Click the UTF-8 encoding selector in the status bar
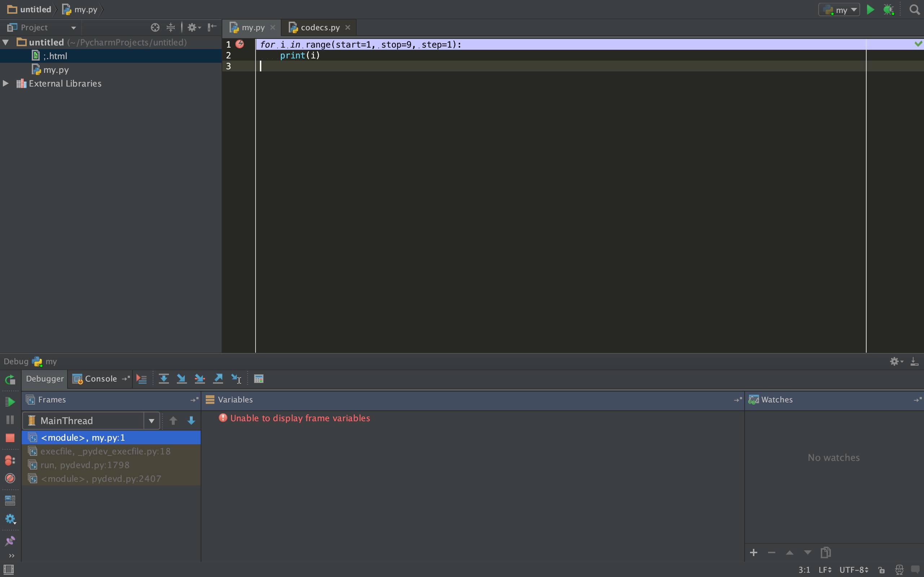924x577 pixels. tap(854, 570)
